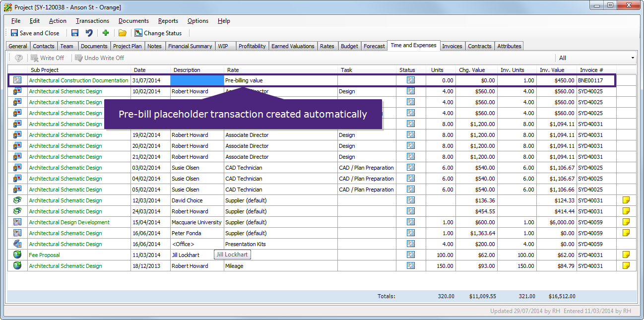Switch to the Profitability tab

coord(252,45)
